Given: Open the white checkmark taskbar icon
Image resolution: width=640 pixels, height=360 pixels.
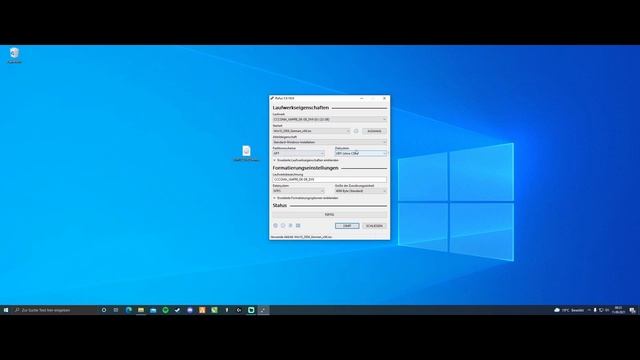Looking at the screenshot, I should [177, 310].
